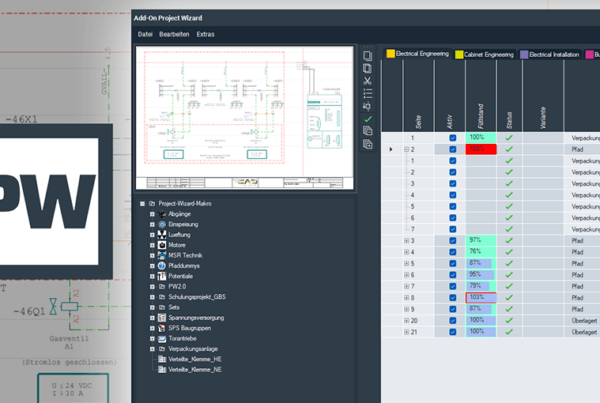Expand row 3 in the Seite column
The image size is (600, 403).
click(x=406, y=241)
